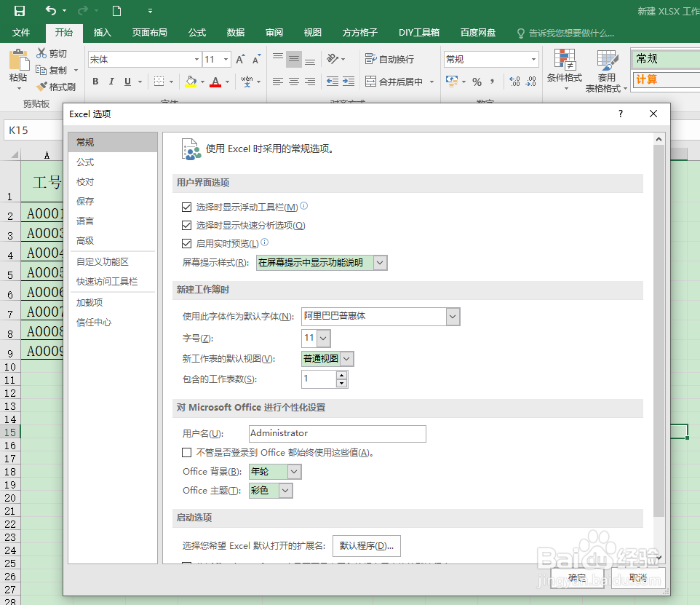The height and width of the screenshot is (605, 700).
Task: Open the 新工作表的默认视图 dropdown
Action: [x=347, y=359]
